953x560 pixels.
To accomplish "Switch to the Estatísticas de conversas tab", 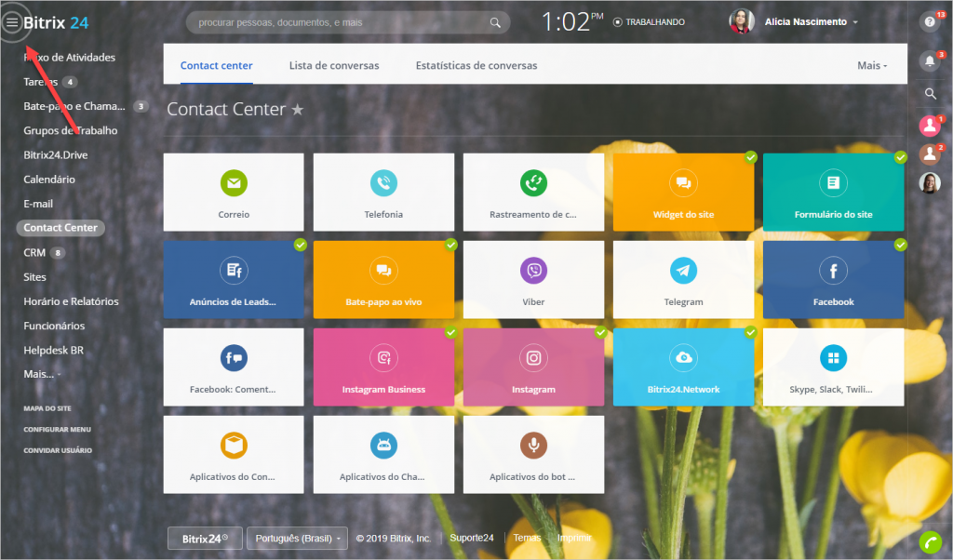I will pos(476,66).
